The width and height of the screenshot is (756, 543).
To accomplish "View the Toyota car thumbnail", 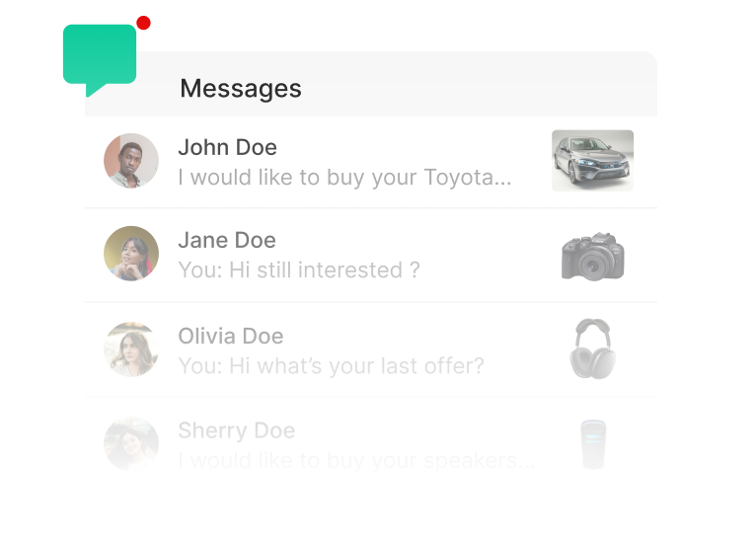I will (x=592, y=160).
